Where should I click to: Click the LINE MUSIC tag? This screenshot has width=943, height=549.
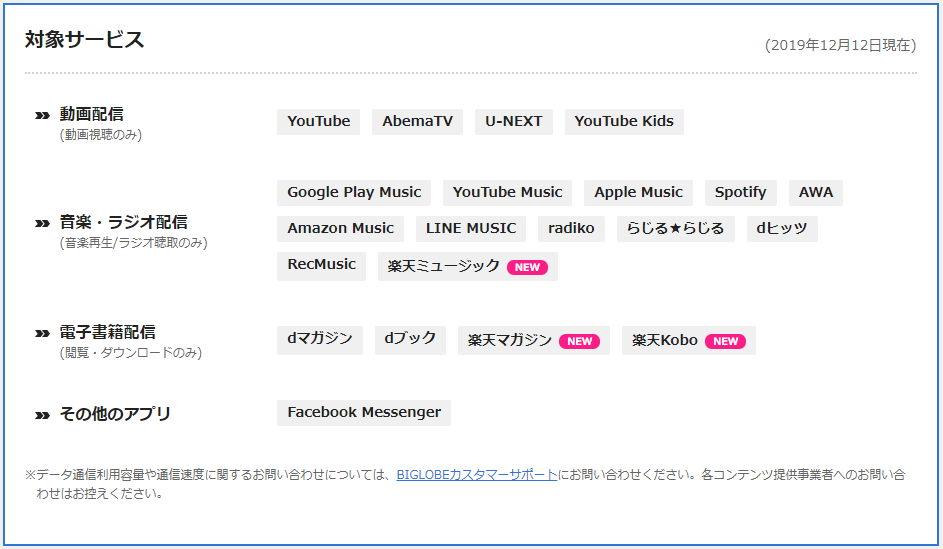[471, 228]
